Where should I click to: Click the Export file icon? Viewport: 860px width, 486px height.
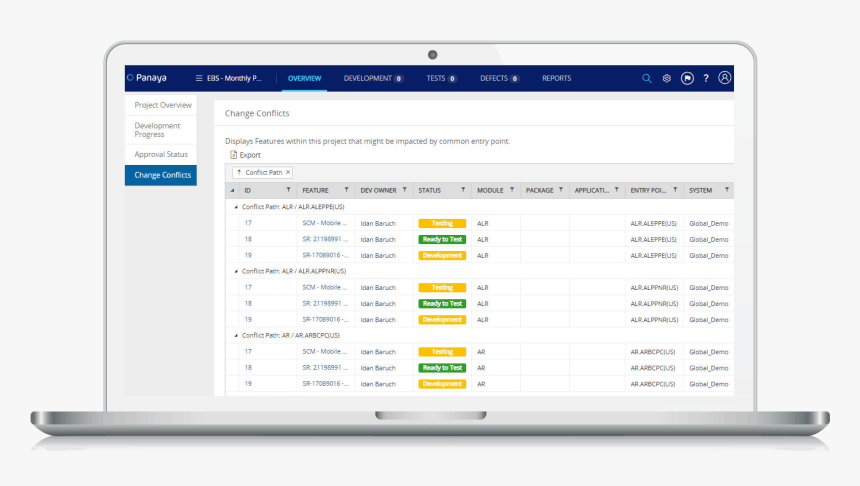(233, 155)
